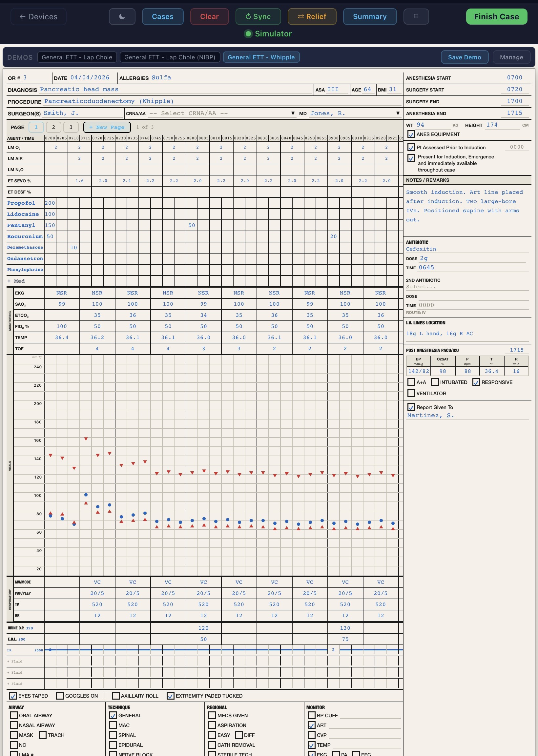This screenshot has width=538, height=756.
Task: Edit the Procedure field
Action: 222,101
